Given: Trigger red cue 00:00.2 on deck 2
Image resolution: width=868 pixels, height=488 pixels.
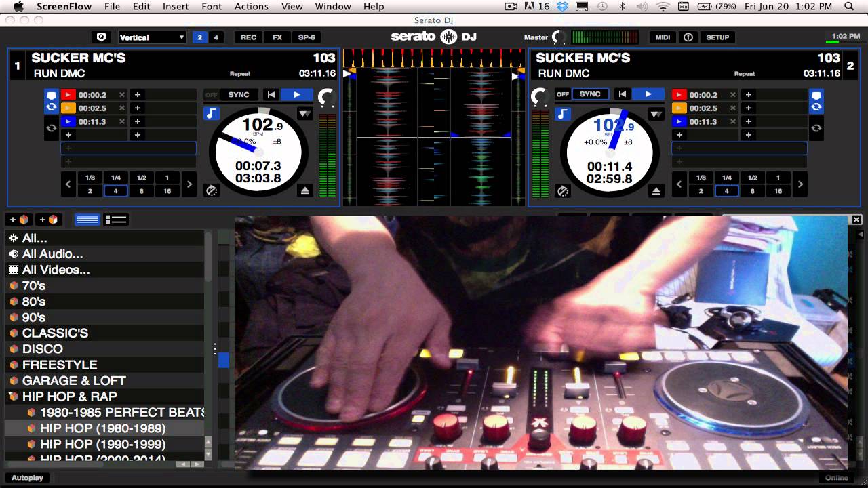Looking at the screenshot, I should click(679, 95).
